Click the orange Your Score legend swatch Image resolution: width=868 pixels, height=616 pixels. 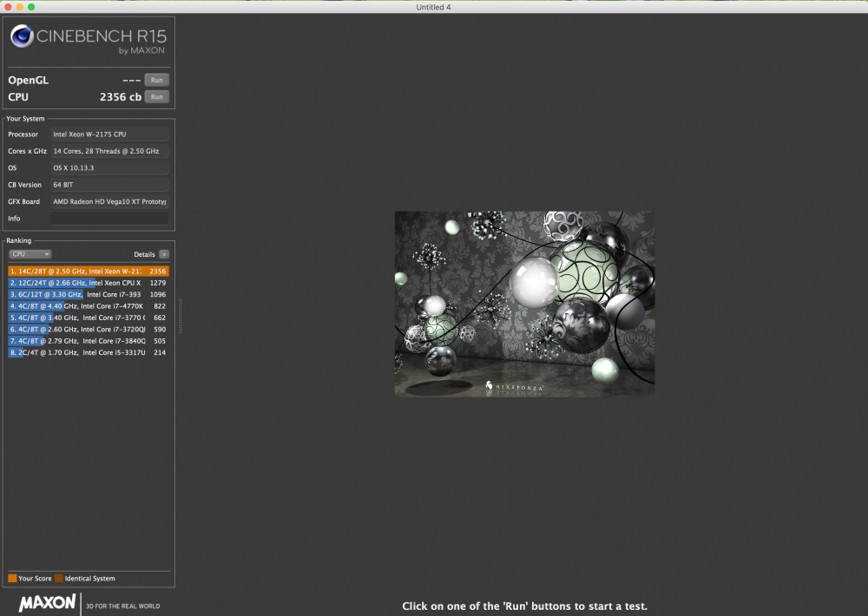point(12,579)
